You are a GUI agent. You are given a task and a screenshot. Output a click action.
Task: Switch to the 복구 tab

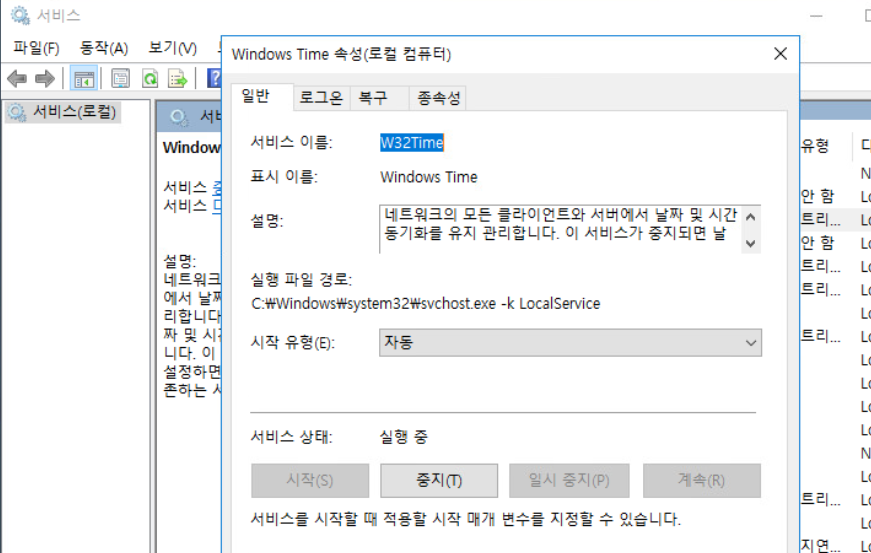point(379,98)
